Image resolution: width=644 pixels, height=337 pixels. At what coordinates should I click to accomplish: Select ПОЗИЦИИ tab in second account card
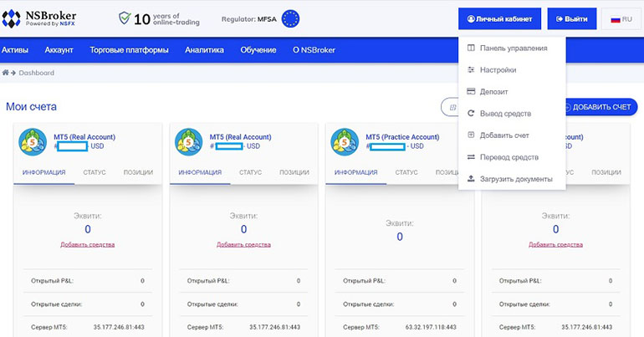pos(294,172)
